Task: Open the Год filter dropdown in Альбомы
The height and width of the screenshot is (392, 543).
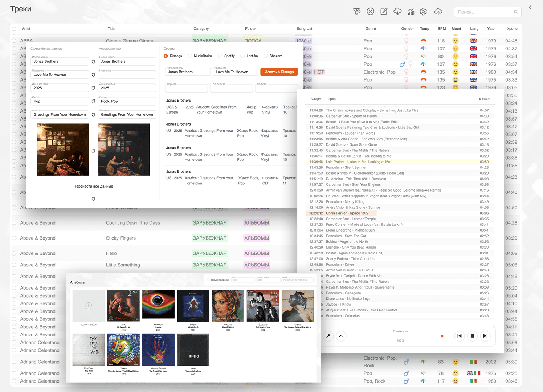Action: click(243, 279)
